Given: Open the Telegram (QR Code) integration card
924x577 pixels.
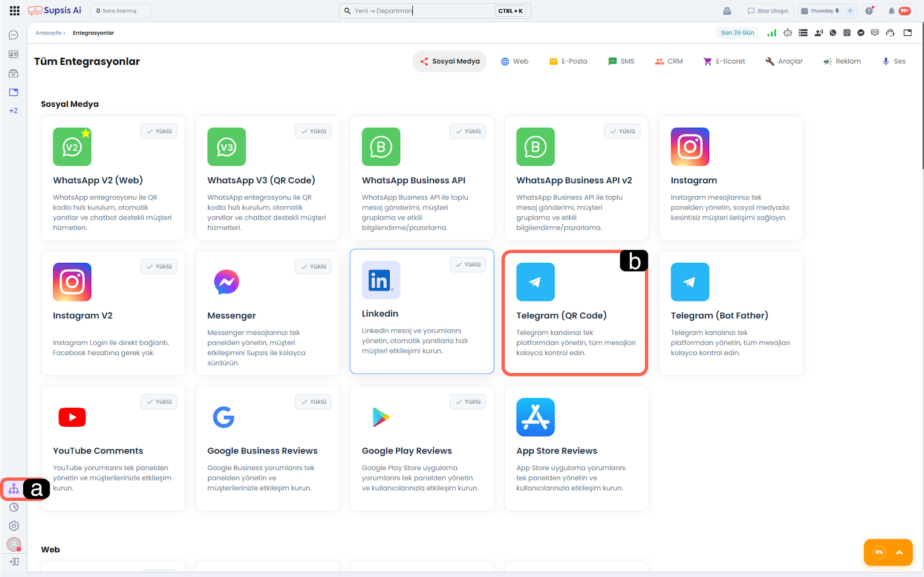Looking at the screenshot, I should click(575, 313).
